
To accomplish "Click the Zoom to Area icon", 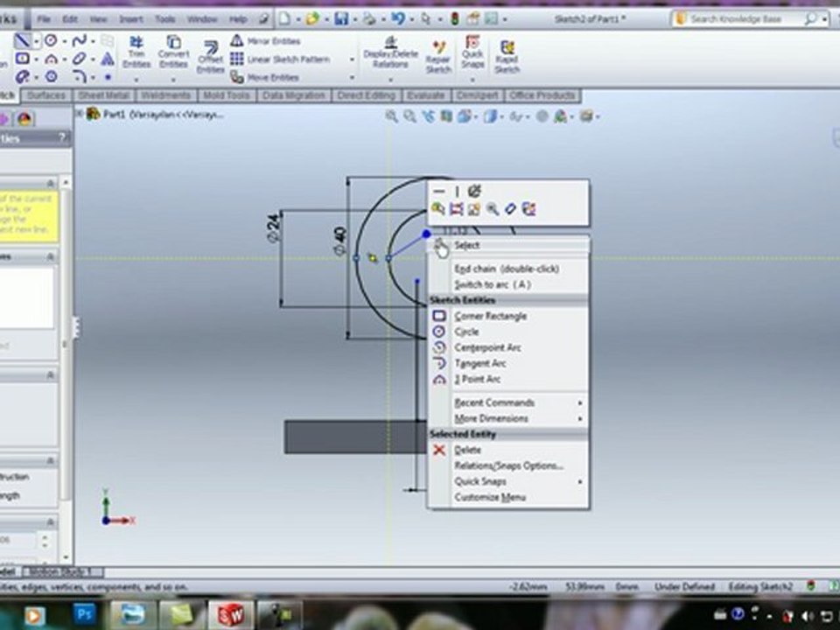I will 409,116.
